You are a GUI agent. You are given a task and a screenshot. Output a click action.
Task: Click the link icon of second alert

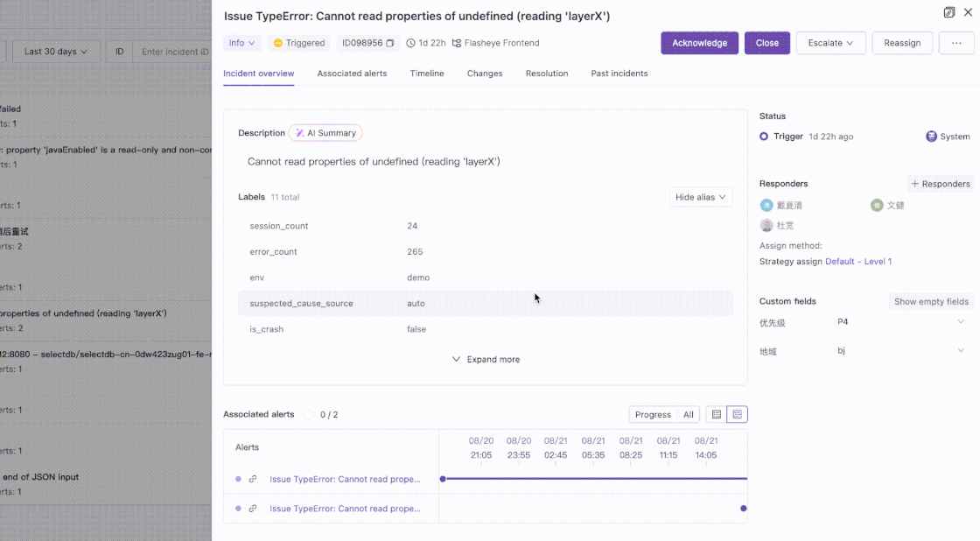[253, 509]
